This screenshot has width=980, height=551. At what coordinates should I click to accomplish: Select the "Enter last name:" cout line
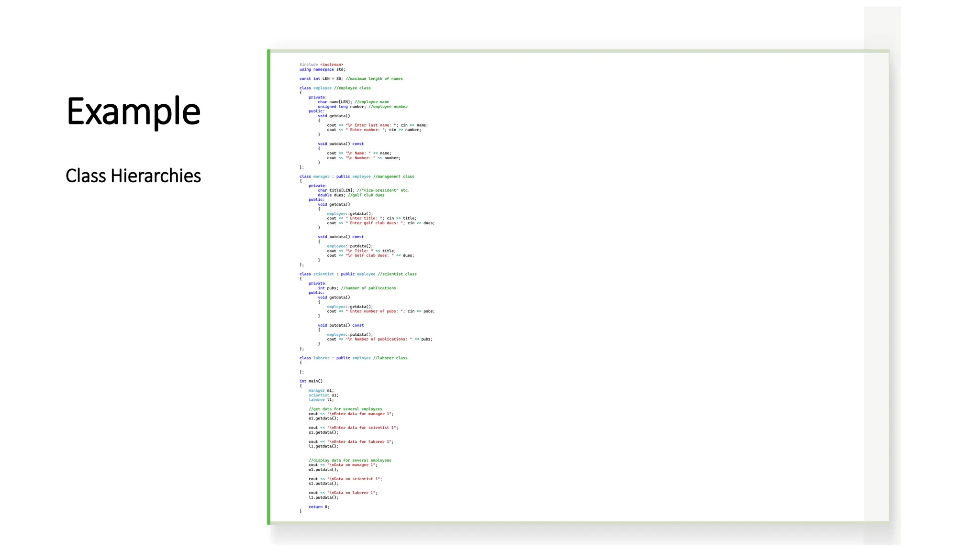[377, 125]
